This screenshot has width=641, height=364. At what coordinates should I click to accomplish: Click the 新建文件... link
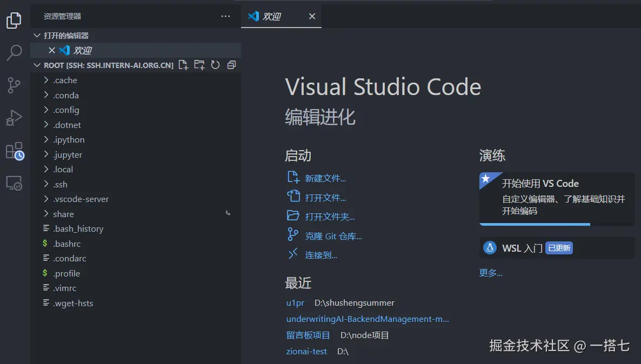tap(325, 178)
